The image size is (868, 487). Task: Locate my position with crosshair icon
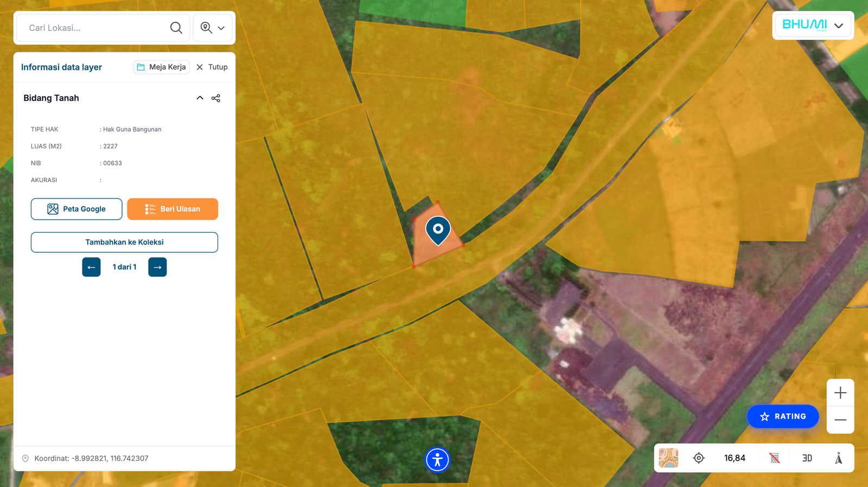[699, 458]
